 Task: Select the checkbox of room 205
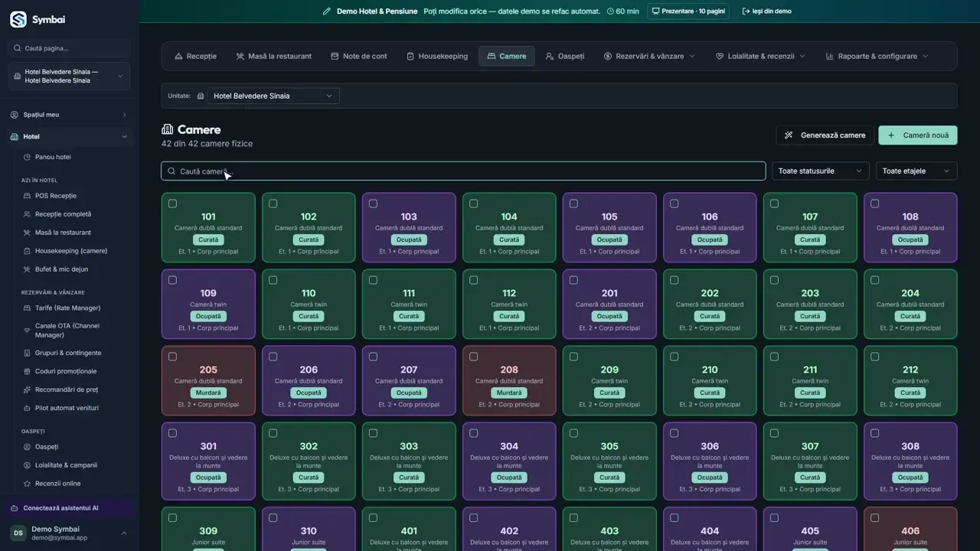click(x=172, y=357)
